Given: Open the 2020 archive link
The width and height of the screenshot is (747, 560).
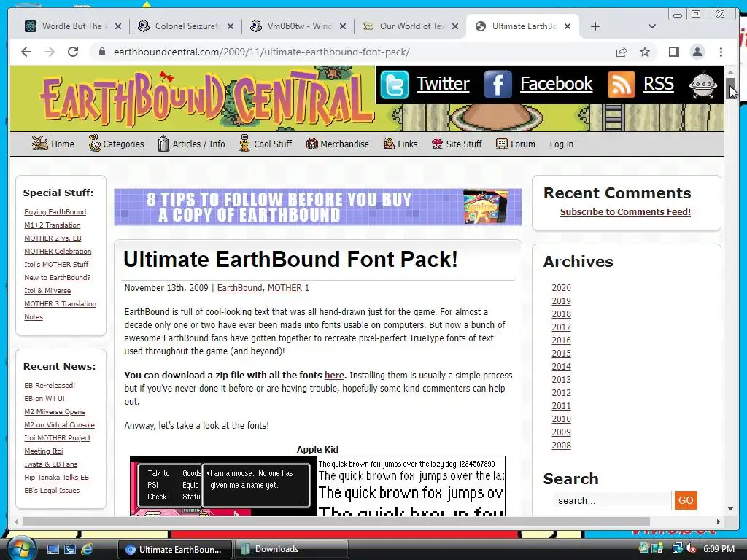Looking at the screenshot, I should coord(561,287).
